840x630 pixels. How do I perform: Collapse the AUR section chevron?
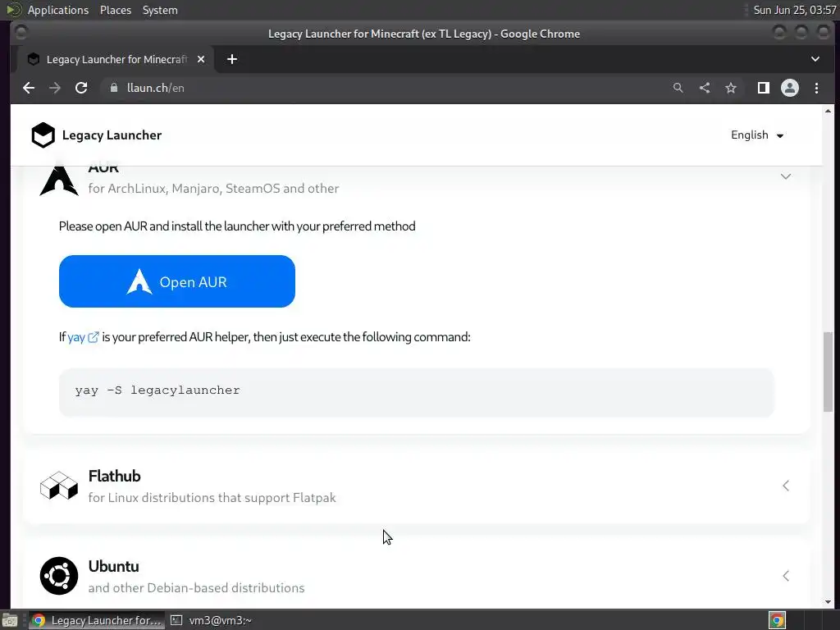click(786, 176)
